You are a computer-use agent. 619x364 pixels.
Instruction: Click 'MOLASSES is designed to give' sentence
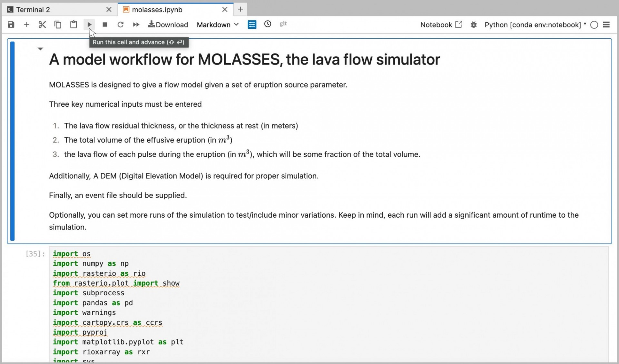198,85
